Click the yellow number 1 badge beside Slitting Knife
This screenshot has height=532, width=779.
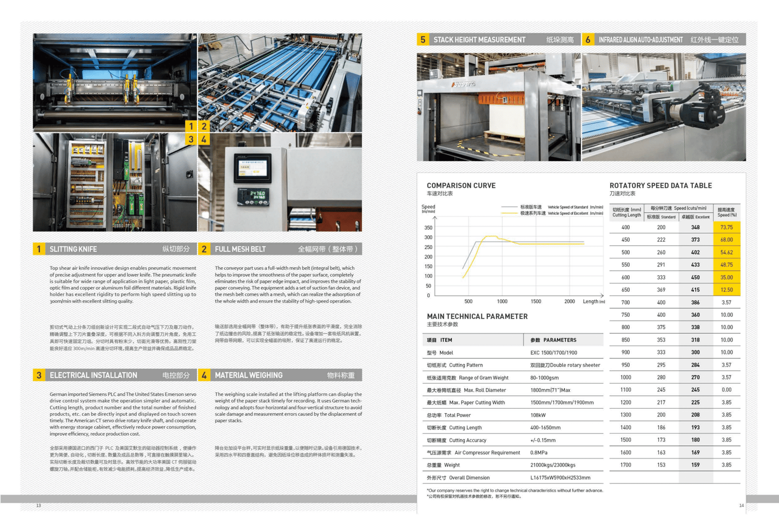tap(39, 249)
